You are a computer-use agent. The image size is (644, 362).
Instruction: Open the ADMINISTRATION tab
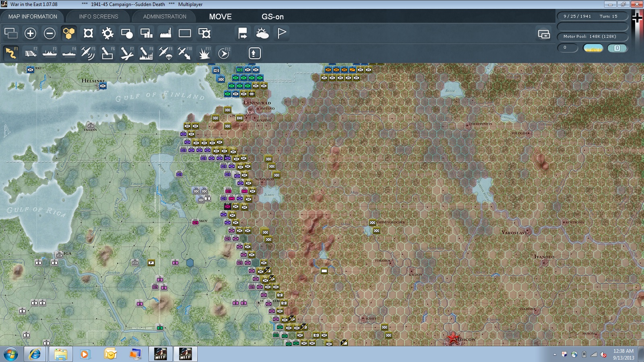[x=165, y=16]
